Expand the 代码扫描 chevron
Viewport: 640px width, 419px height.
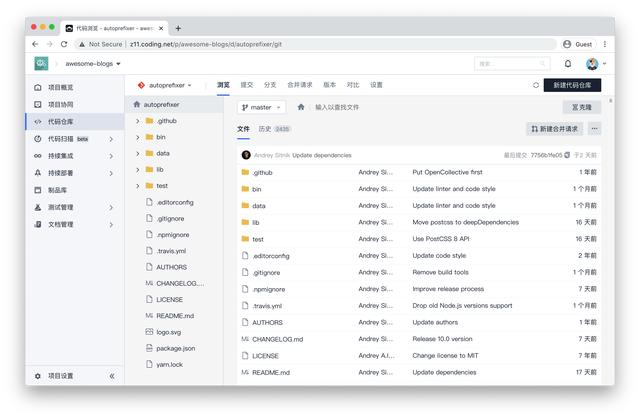tap(111, 139)
